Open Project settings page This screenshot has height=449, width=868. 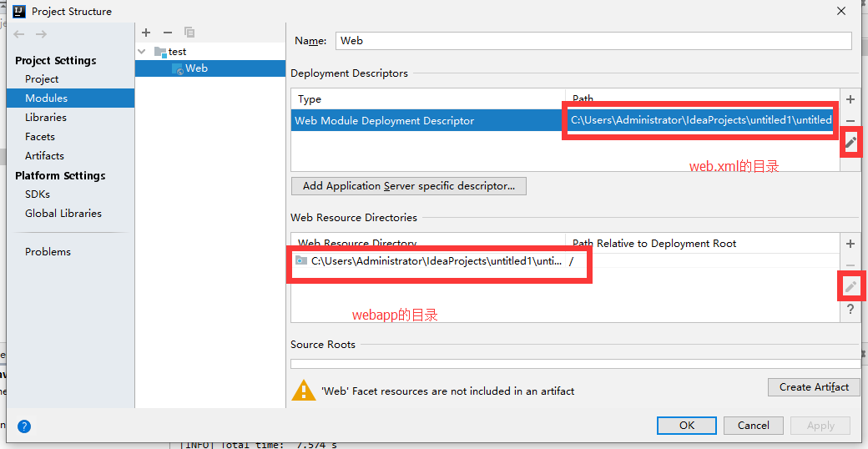click(x=42, y=79)
